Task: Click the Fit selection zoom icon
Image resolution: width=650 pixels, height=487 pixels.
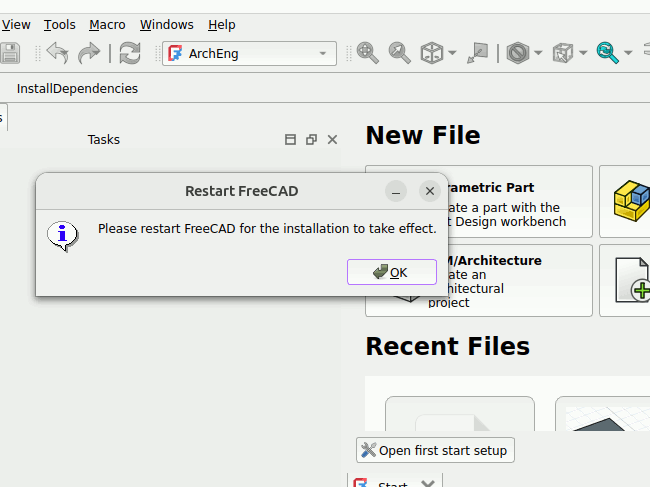Action: coord(399,53)
